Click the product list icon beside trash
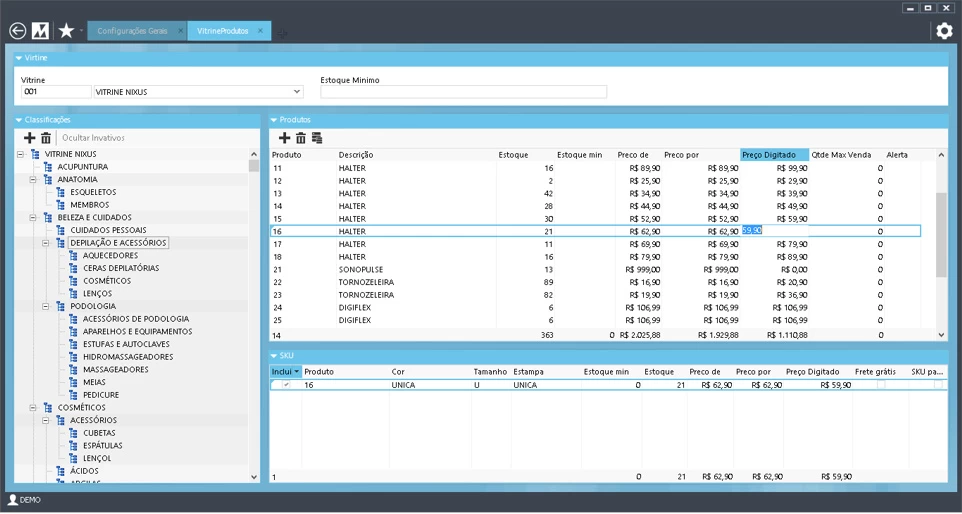Viewport: 962px width, 514px height. tap(317, 138)
